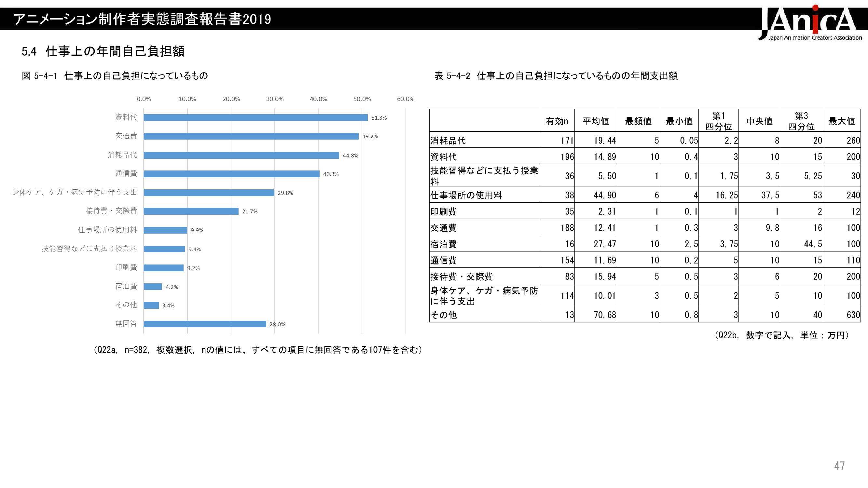
Task: Click the 最大値 column header
Action: click(841, 121)
